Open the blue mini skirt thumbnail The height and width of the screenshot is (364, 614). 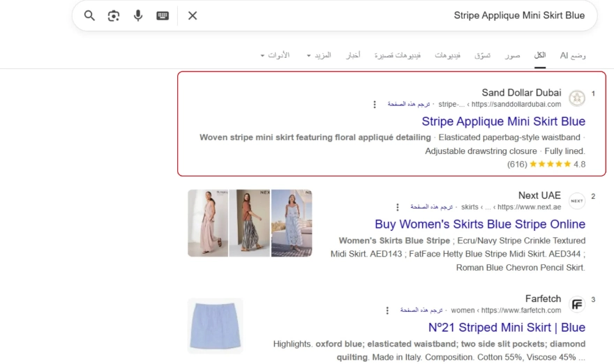216,326
